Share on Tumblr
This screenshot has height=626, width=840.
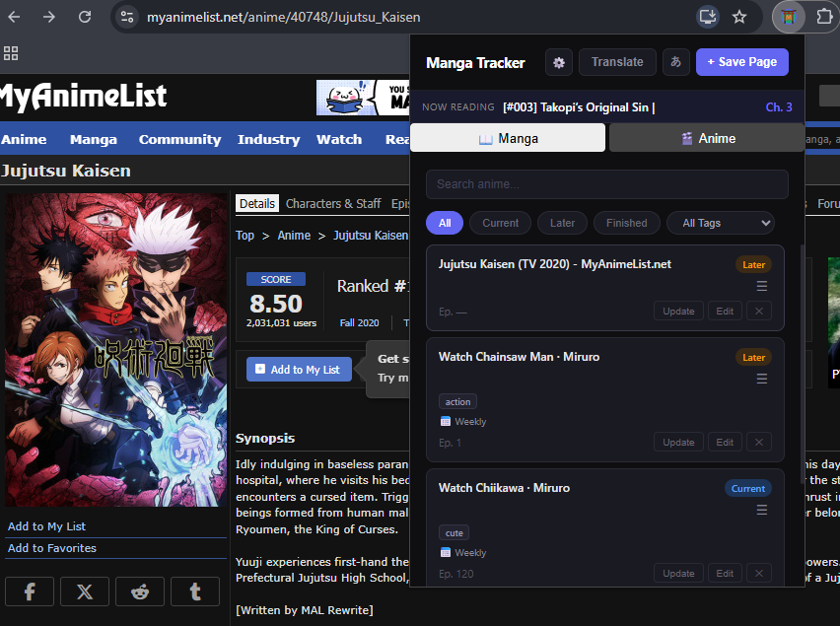pos(195,591)
